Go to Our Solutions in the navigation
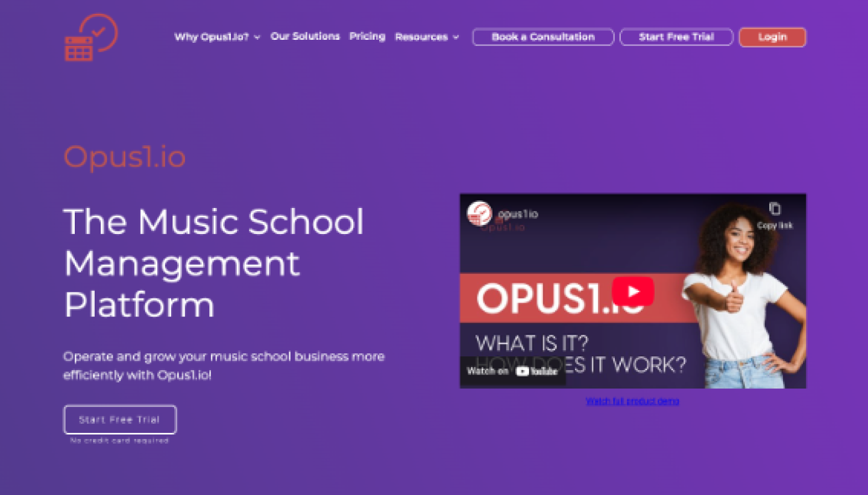The width and height of the screenshot is (868, 495). (x=305, y=36)
